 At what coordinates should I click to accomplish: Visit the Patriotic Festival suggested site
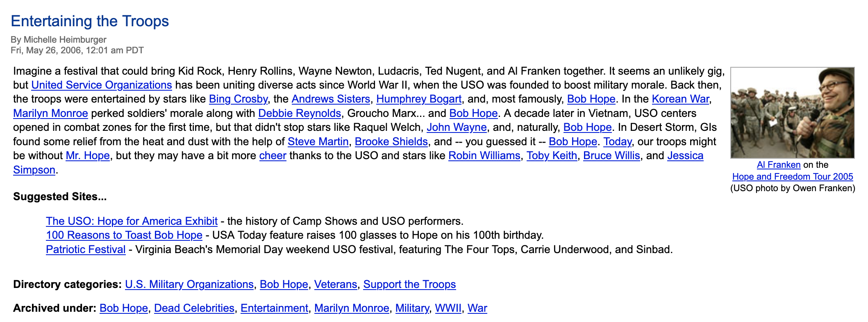86,249
